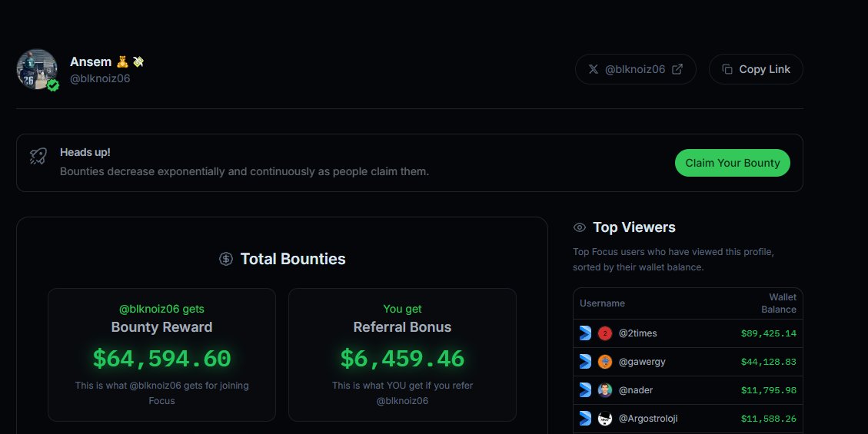Click the red avatar of @2times

tap(605, 333)
